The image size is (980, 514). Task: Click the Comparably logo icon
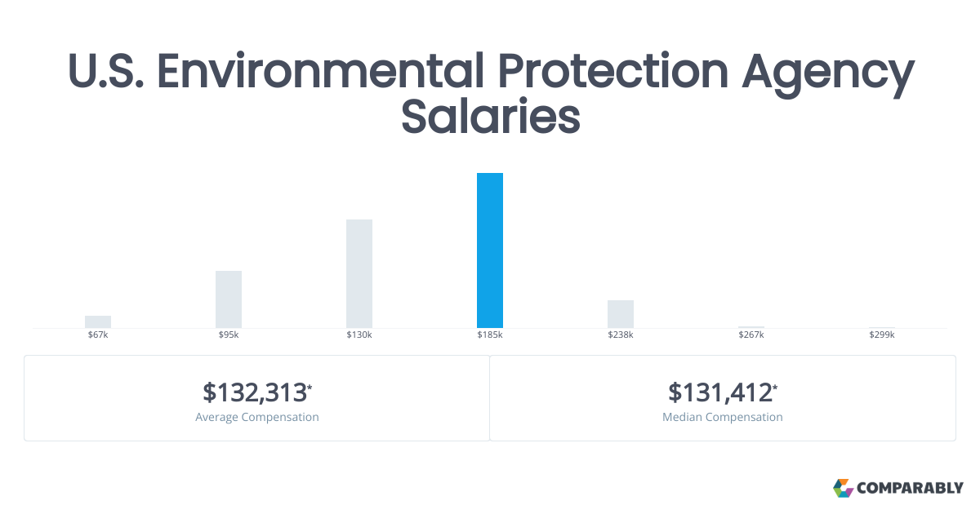[x=843, y=488]
